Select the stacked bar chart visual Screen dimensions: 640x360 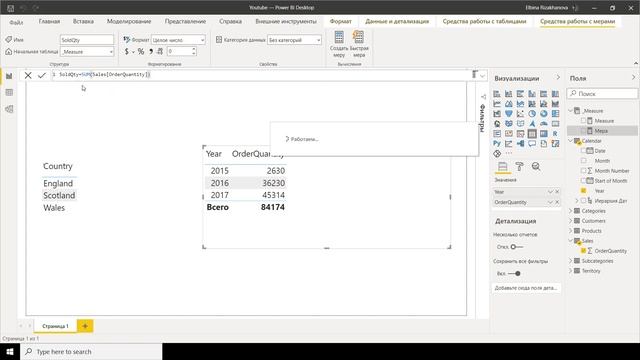(x=497, y=94)
